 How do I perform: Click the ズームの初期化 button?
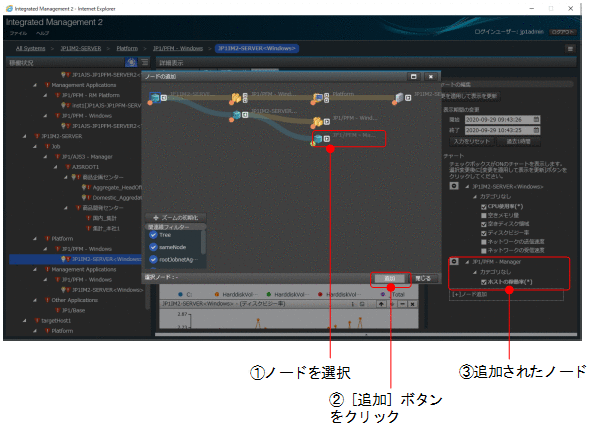coord(176,218)
